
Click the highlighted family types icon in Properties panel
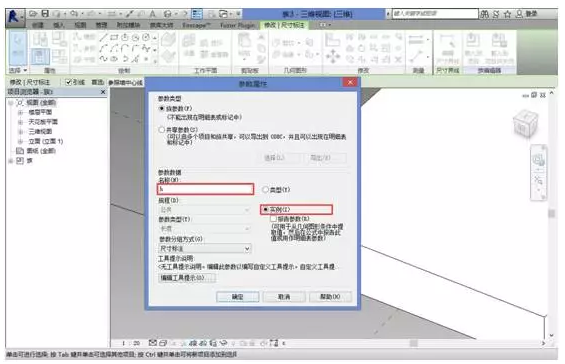40,57
